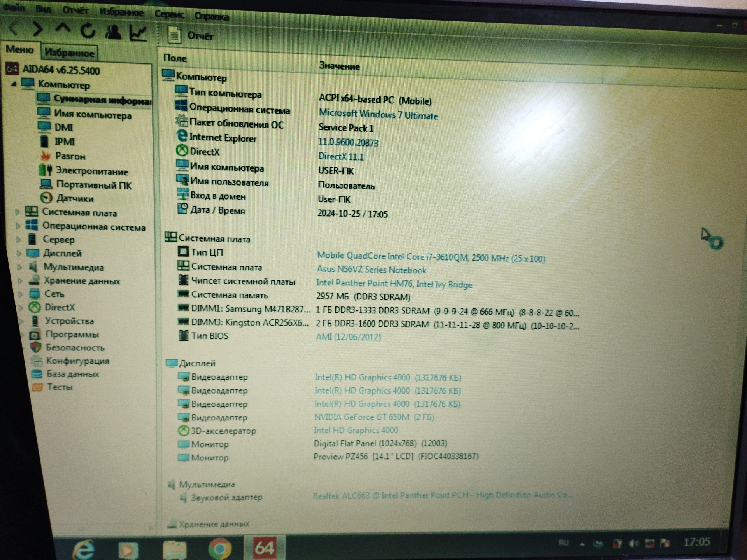
Task: Open the AMI (12/06/2012) BIOS link
Action: pyautogui.click(x=348, y=337)
